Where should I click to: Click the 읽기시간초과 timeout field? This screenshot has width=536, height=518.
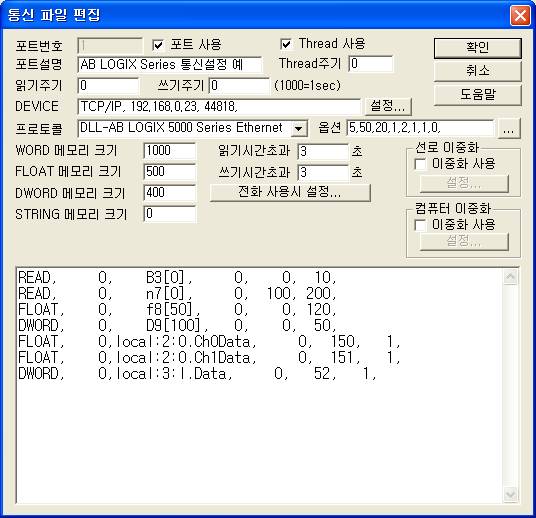pyautogui.click(x=323, y=151)
